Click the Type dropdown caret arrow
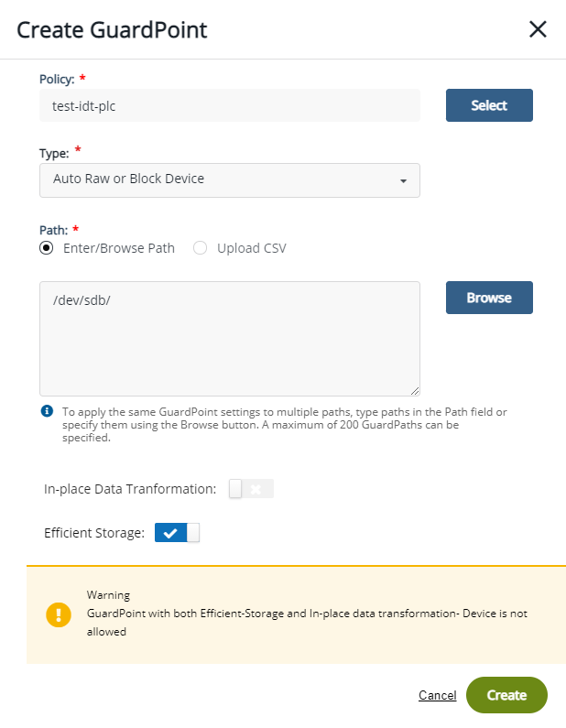This screenshot has width=566, height=728. point(403,180)
